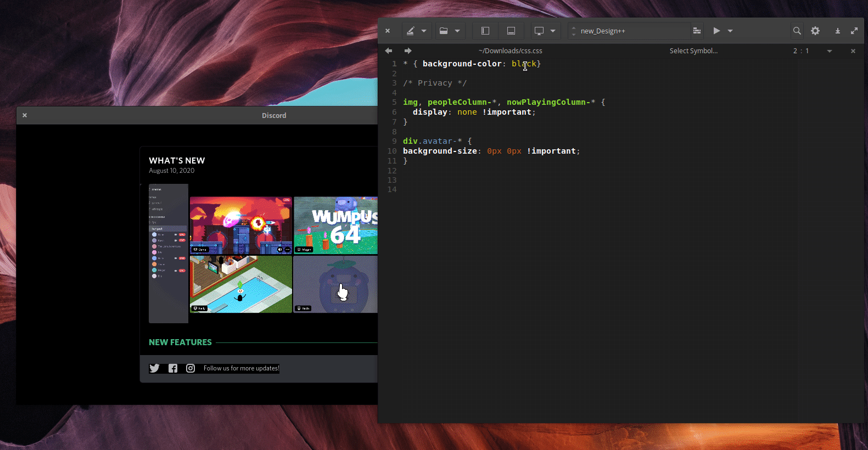Click the grey server list sidebar preview image
868x450 pixels.
169,254
